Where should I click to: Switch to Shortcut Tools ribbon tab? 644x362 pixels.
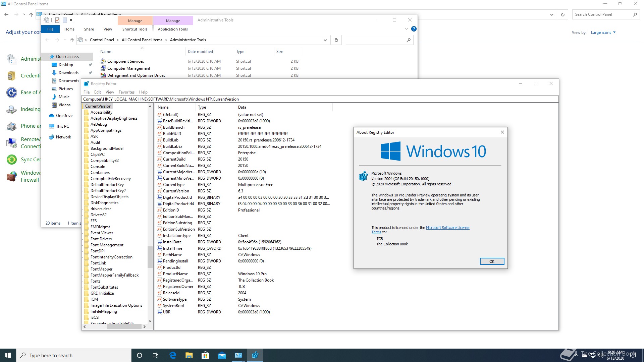(x=135, y=29)
